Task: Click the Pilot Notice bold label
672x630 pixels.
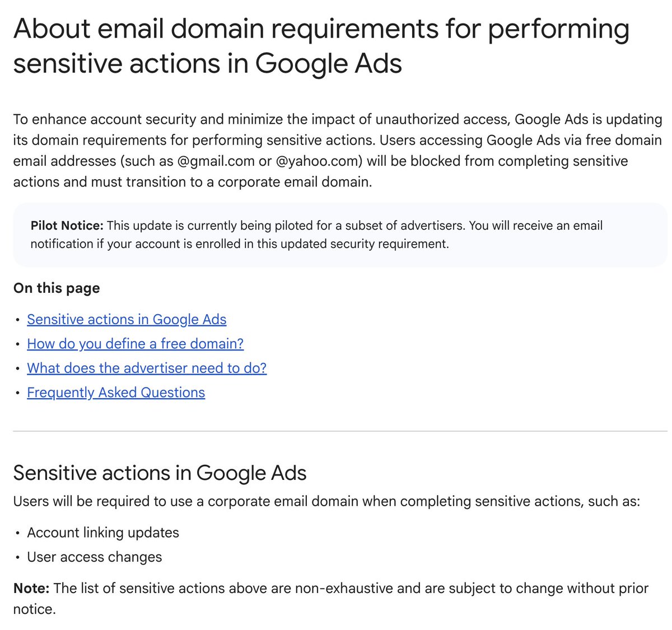Action: click(67, 226)
